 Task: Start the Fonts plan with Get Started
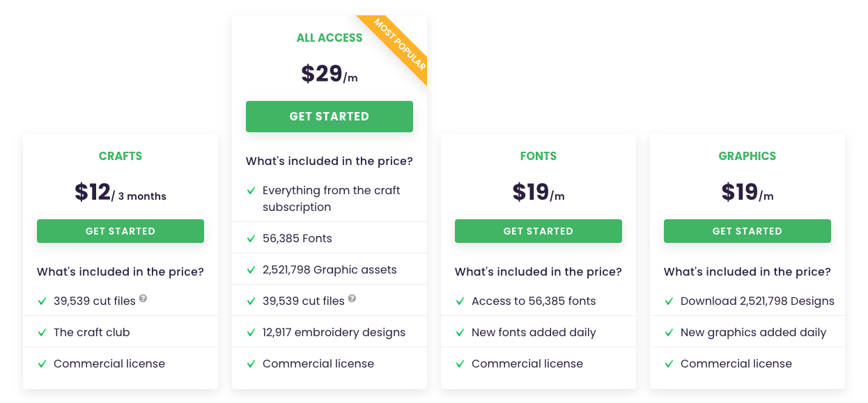click(538, 231)
